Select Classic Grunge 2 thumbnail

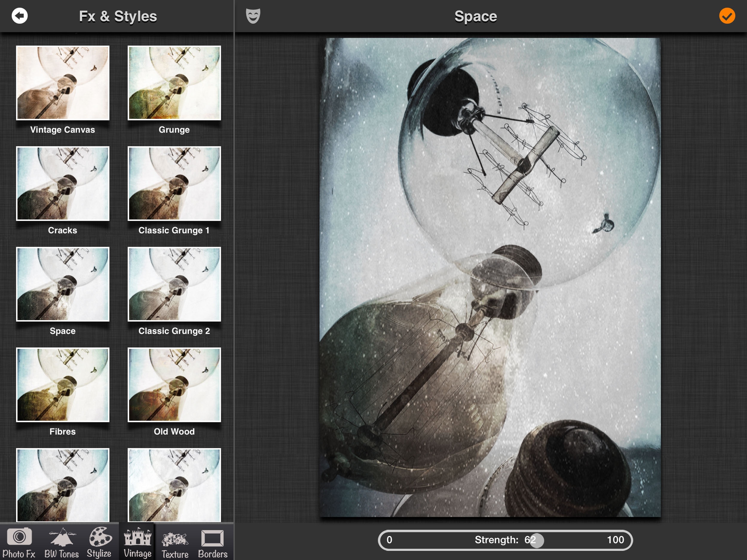[x=174, y=284]
